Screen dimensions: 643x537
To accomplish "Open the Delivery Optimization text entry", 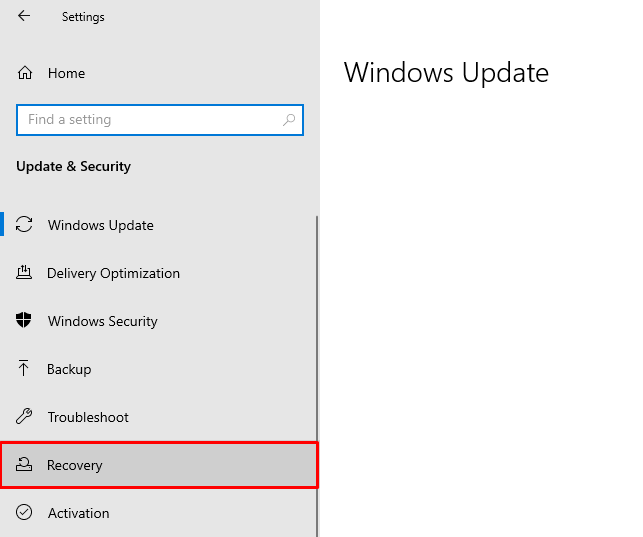I will (113, 273).
